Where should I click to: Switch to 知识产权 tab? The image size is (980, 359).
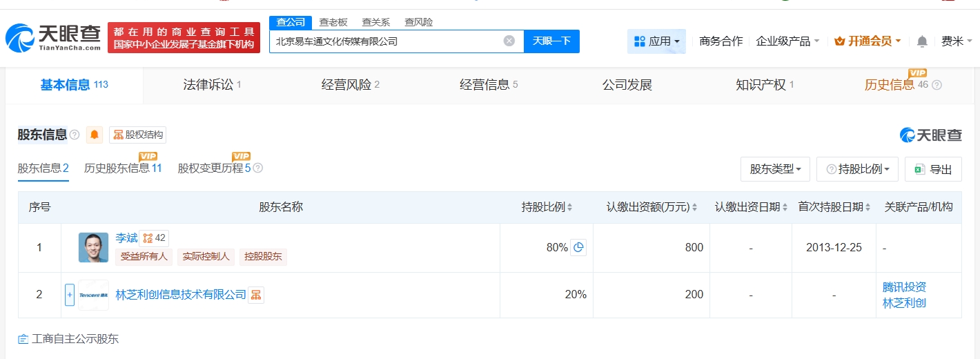click(x=765, y=85)
